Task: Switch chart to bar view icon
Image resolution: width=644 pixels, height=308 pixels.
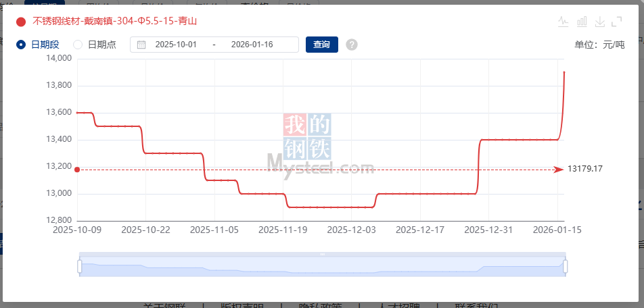Action: point(581,22)
